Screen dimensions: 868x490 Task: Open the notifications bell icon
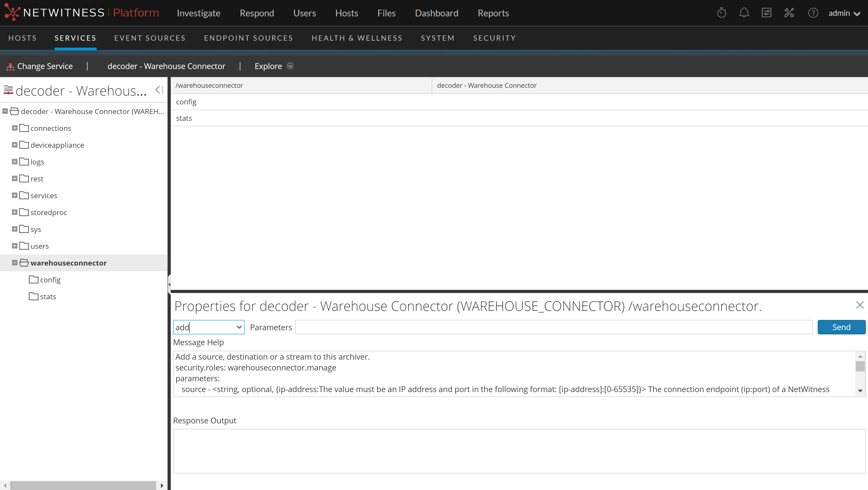[744, 13]
